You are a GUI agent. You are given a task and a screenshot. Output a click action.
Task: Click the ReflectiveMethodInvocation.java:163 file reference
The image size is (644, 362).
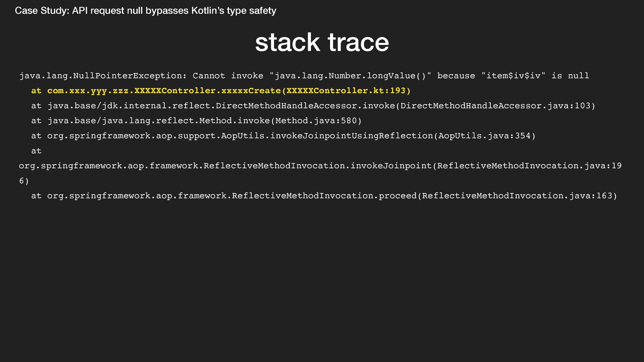(517, 196)
